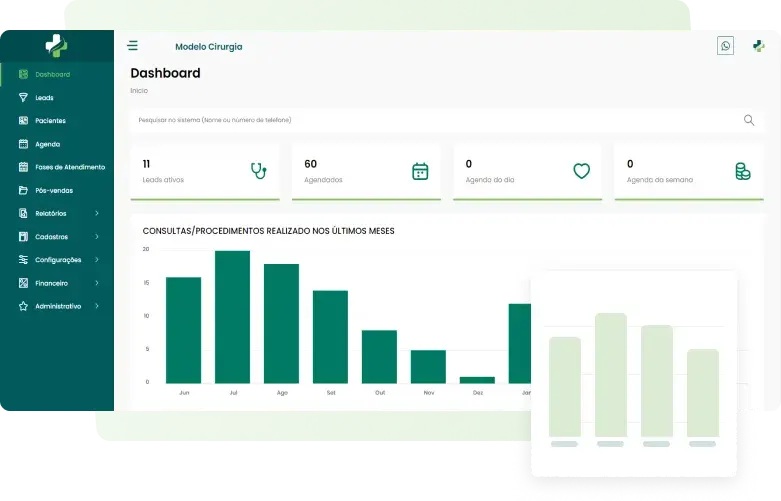Open the WhatsApp icon in header
The height and width of the screenshot is (501, 781).
click(725, 46)
